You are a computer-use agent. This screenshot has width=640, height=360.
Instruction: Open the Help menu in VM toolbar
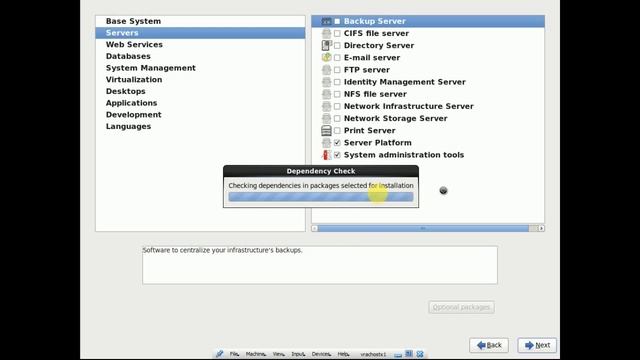(343, 354)
